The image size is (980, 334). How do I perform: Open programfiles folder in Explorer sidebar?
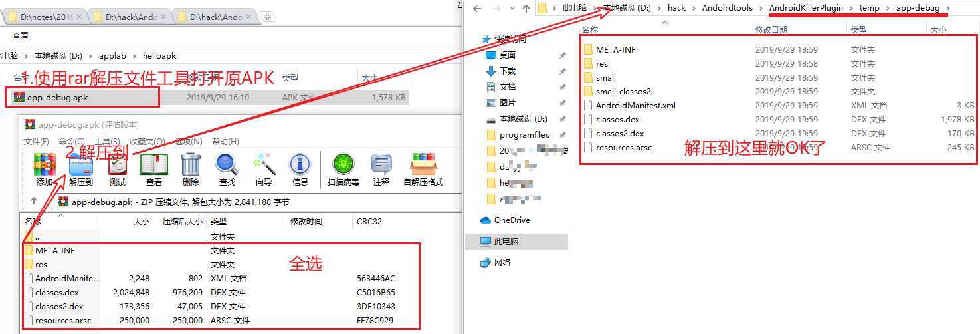click(x=524, y=134)
